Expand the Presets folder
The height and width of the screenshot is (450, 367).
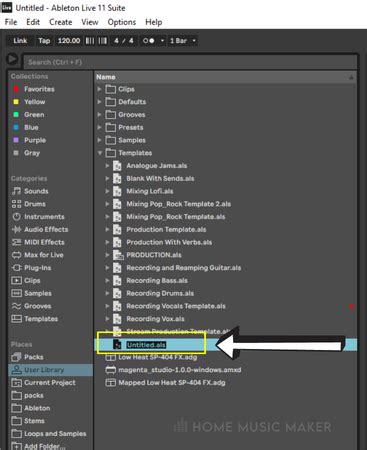pos(99,127)
